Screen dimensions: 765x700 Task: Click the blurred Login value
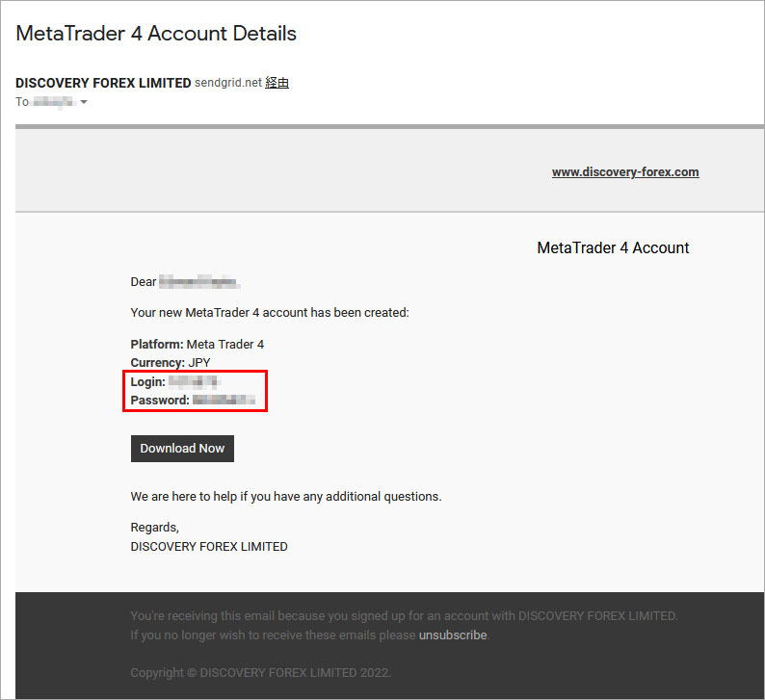pos(195,381)
